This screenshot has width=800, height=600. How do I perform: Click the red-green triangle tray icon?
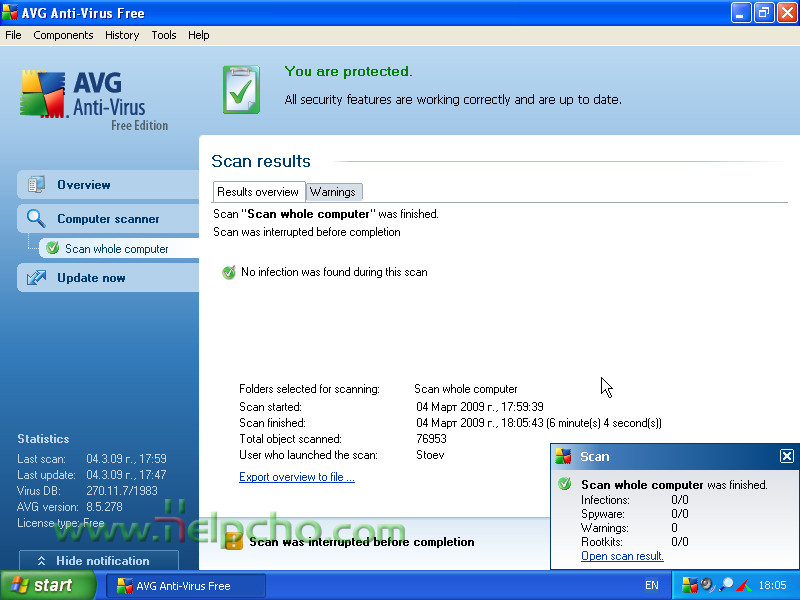coord(744,585)
